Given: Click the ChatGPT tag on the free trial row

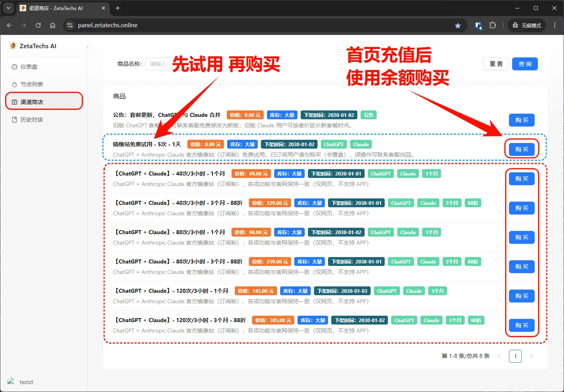Looking at the screenshot, I should (334, 145).
